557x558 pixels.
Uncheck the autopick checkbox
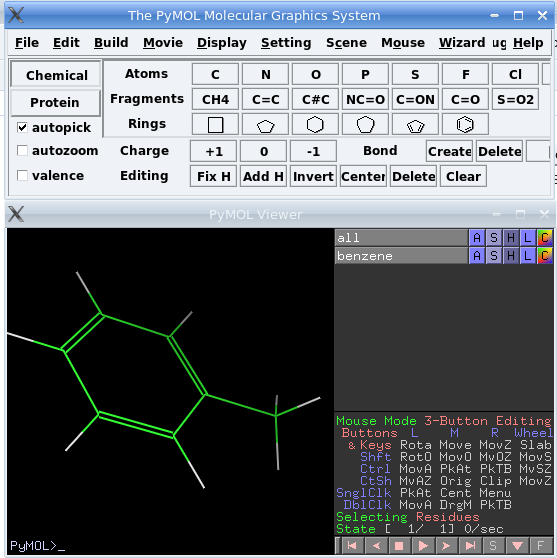pyautogui.click(x=22, y=127)
